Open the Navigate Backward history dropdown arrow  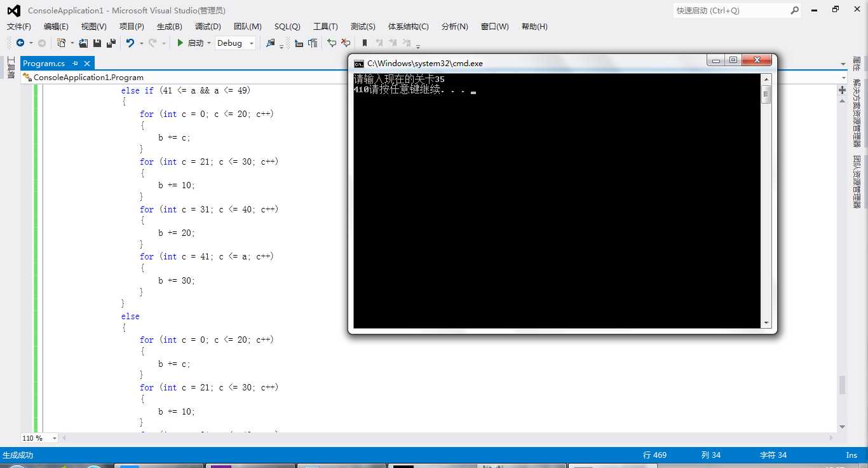[x=31, y=43]
